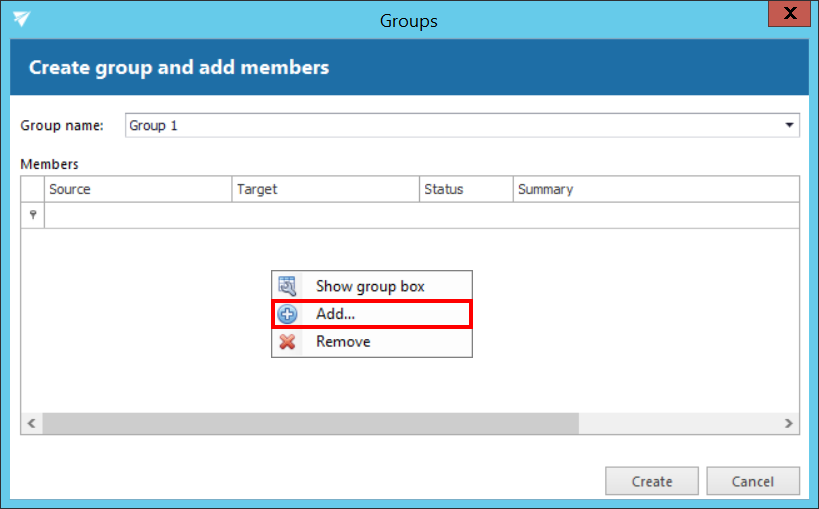Click the Status column header
The height and width of the screenshot is (509, 819).
point(466,189)
